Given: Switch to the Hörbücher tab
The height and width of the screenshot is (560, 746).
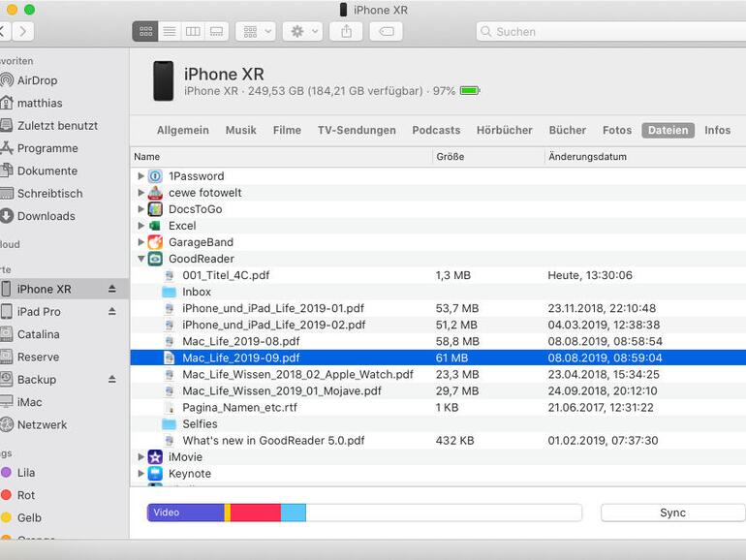Looking at the screenshot, I should 505,131.
